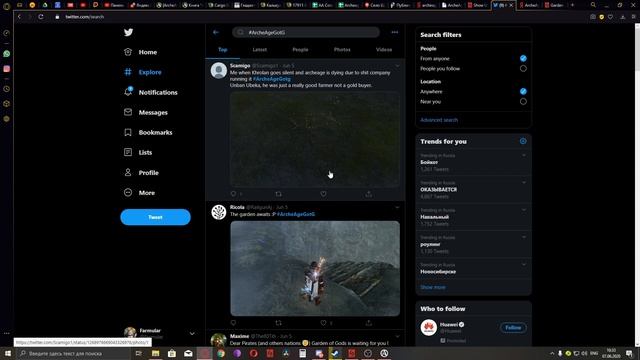This screenshot has width=640, height=360.
Task: Share Ricola's tweet
Action: tap(369, 323)
